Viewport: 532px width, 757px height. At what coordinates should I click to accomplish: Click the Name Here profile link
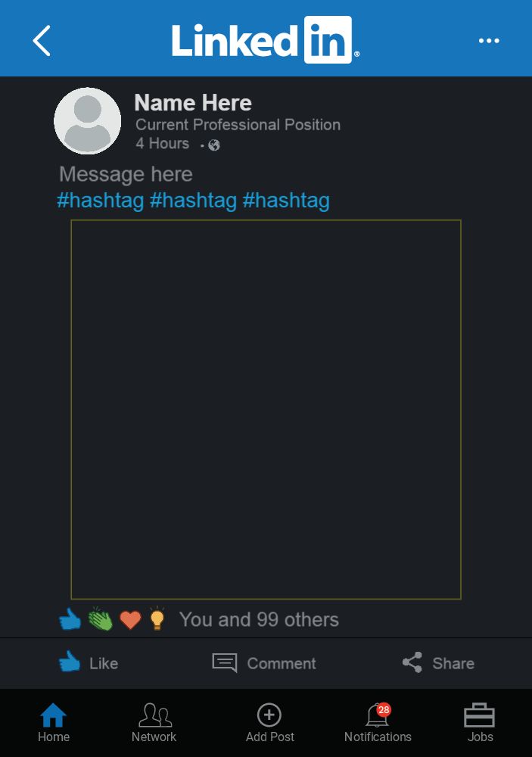point(193,103)
